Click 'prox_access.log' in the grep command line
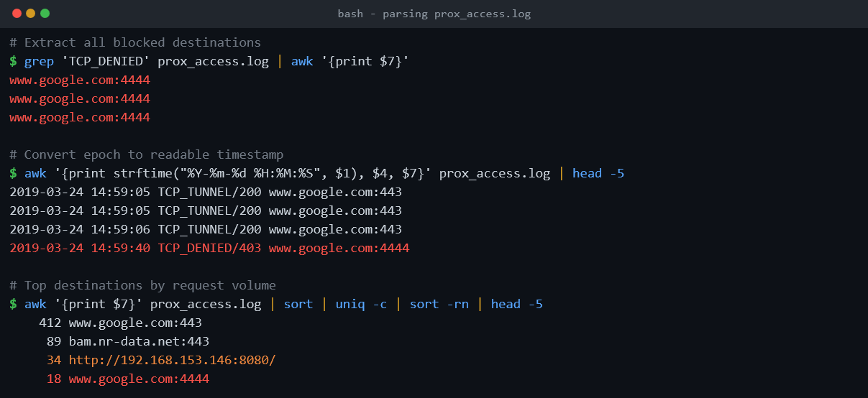Viewport: 868px width, 398px height. click(x=213, y=61)
